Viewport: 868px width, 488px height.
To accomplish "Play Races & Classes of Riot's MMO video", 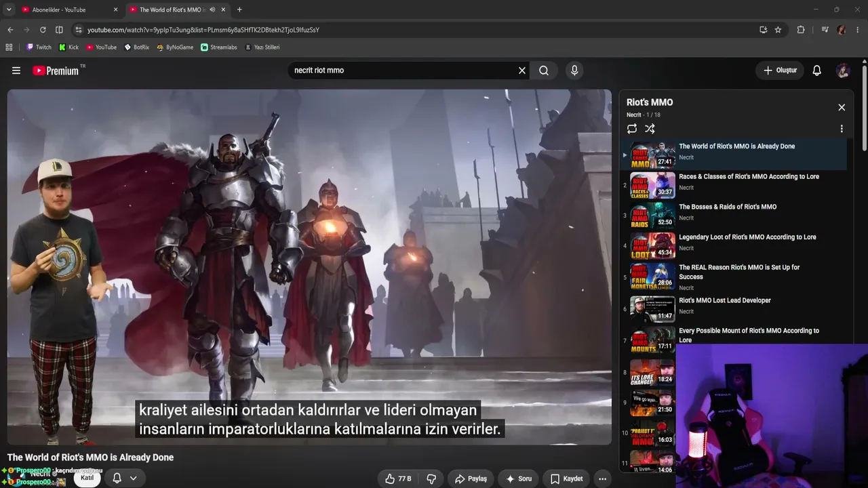I will pos(734,185).
